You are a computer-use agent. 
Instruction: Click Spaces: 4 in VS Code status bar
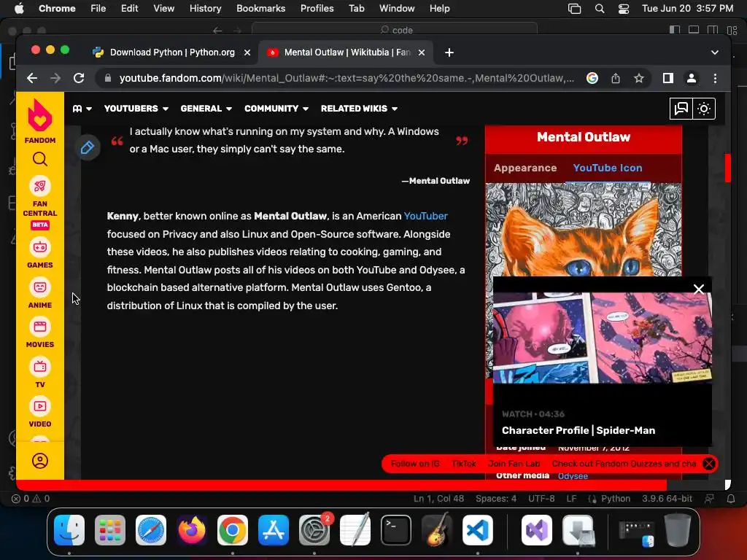tap(496, 499)
